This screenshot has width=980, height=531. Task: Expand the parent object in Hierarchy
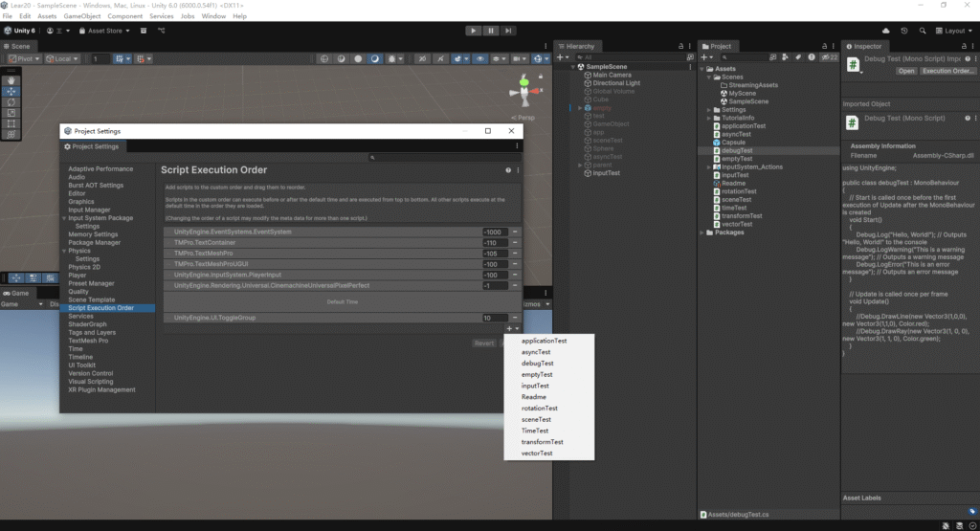[580, 165]
